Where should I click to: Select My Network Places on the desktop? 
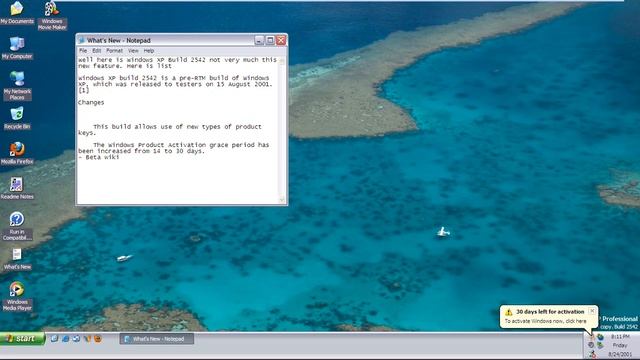tap(17, 86)
